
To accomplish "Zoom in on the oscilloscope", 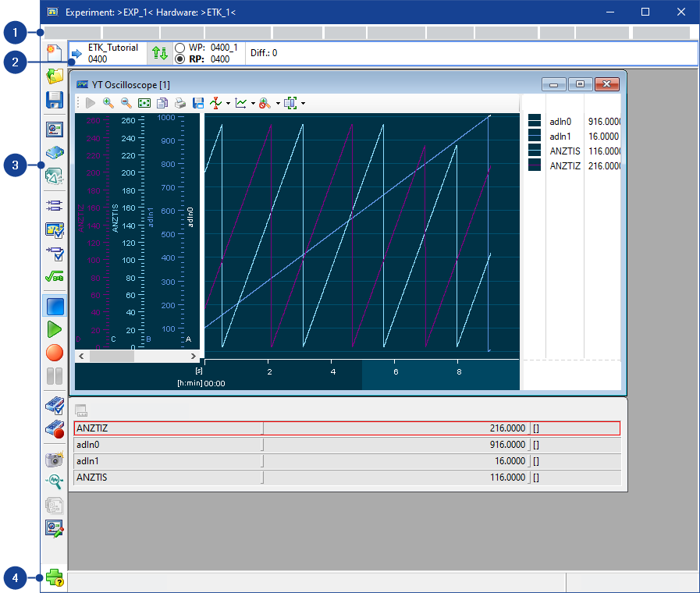I will pos(108,103).
